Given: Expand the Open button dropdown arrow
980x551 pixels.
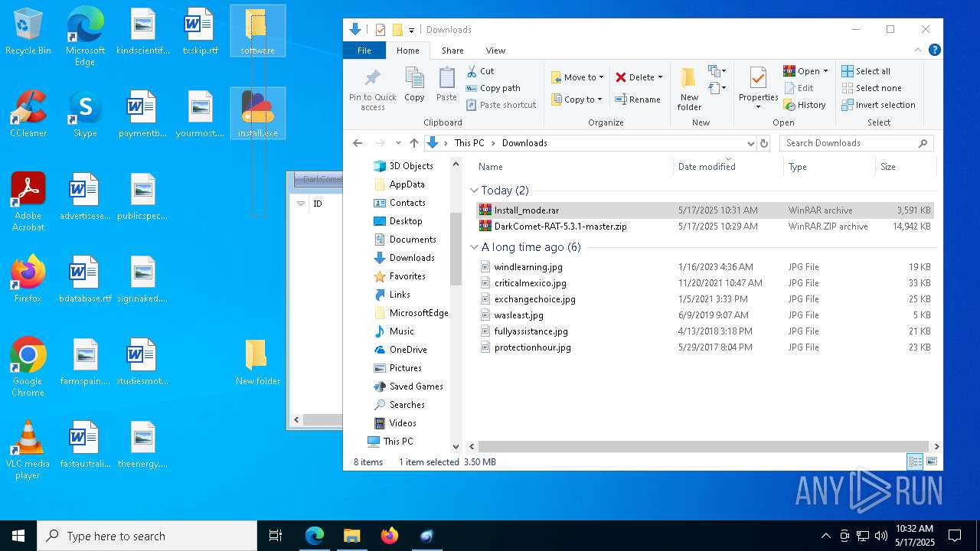Looking at the screenshot, I should click(825, 71).
